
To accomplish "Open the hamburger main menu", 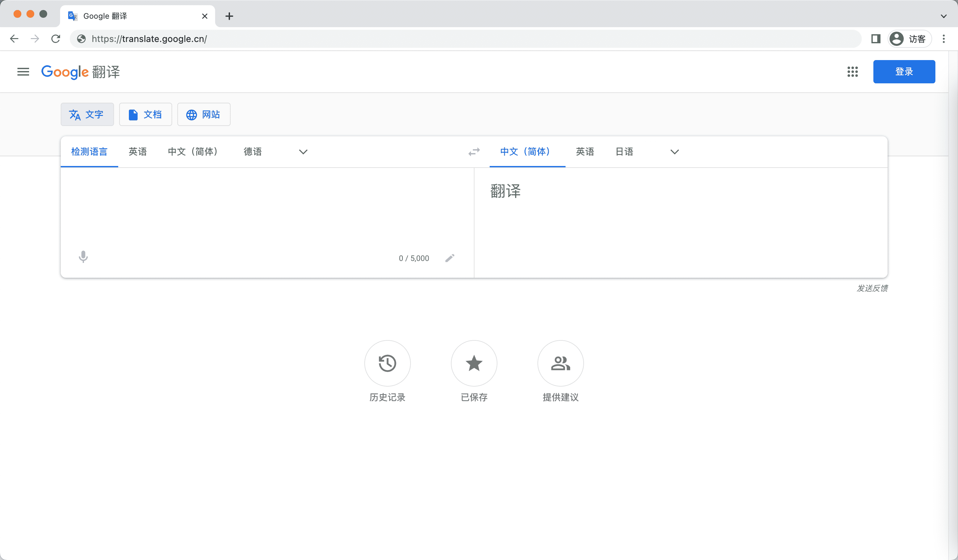I will point(23,71).
